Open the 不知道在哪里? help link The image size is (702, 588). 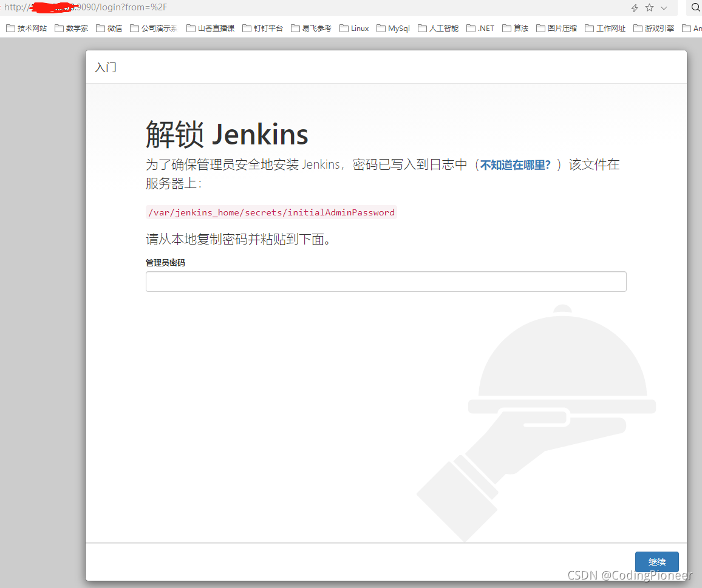[516, 164]
